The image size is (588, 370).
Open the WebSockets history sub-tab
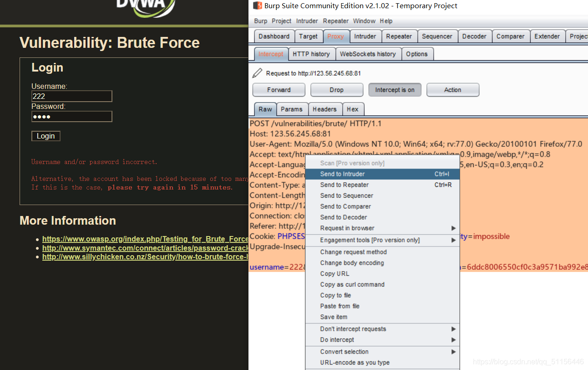coord(368,54)
